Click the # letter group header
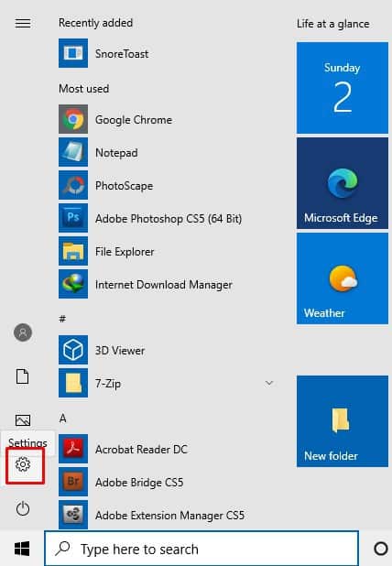 (62, 319)
